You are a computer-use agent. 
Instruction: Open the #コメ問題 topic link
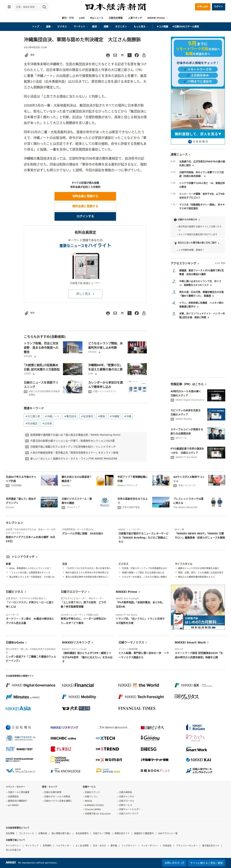[162, 26]
